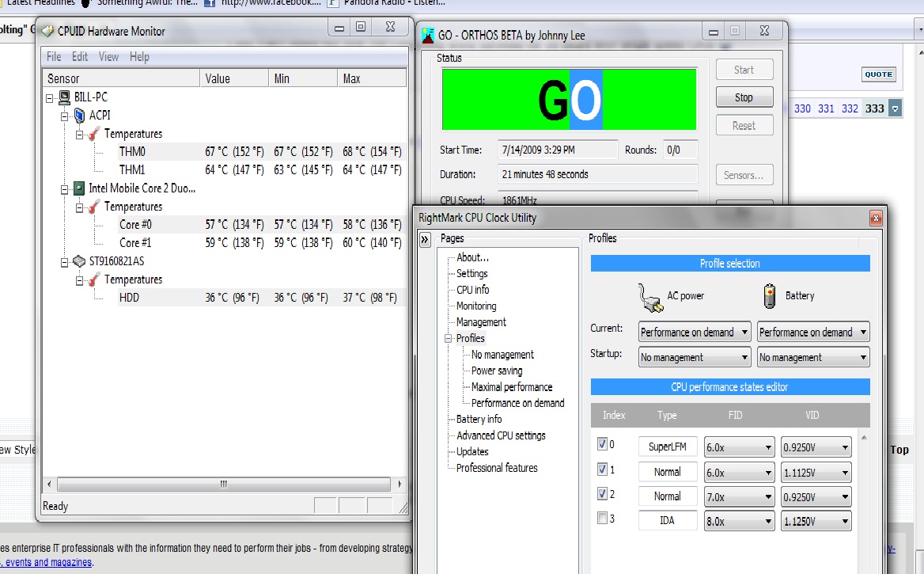Open Edit menu in Hardware Monitor

[80, 57]
